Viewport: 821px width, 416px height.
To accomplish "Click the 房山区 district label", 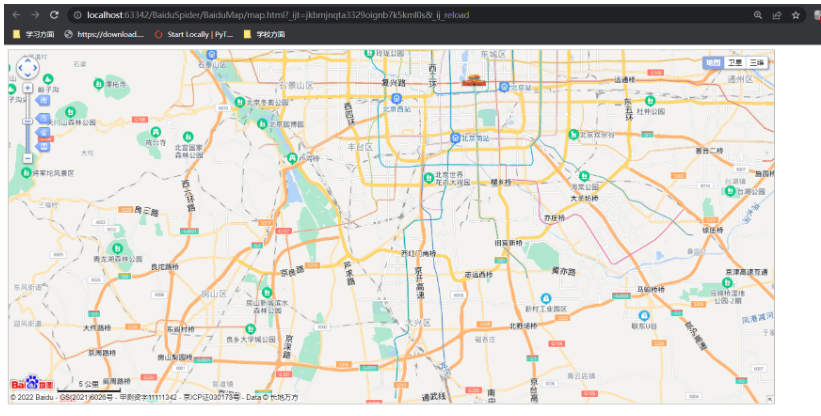I will 214,294.
